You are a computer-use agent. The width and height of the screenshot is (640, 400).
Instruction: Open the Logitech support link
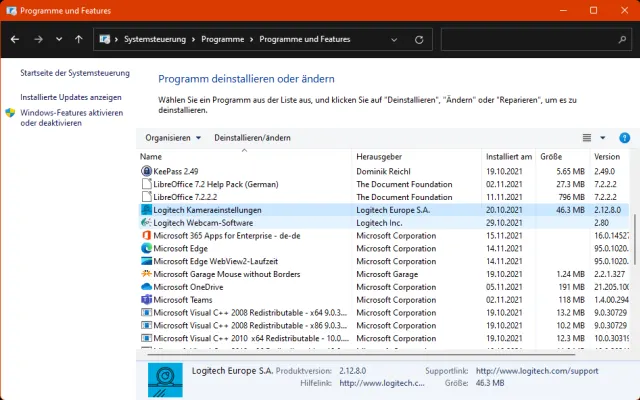point(537,371)
